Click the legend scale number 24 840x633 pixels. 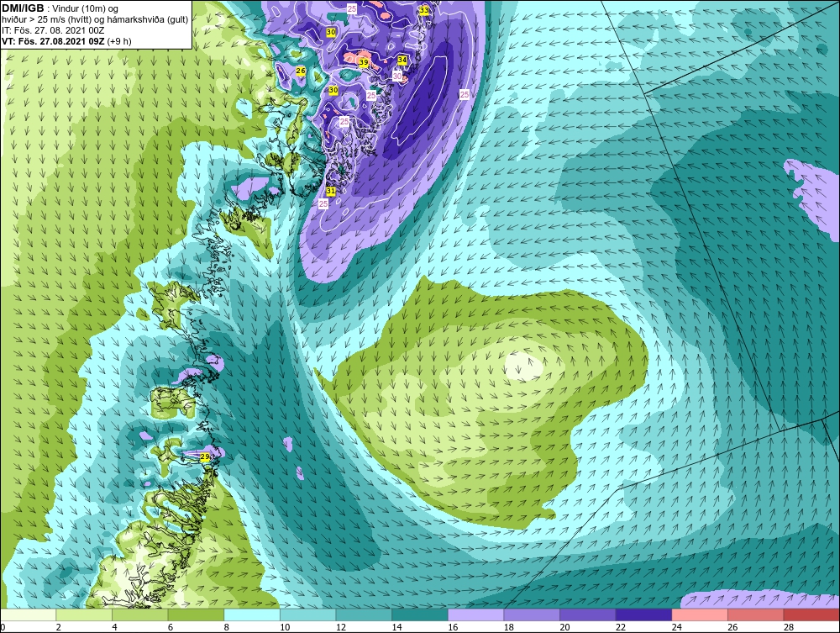(x=676, y=627)
